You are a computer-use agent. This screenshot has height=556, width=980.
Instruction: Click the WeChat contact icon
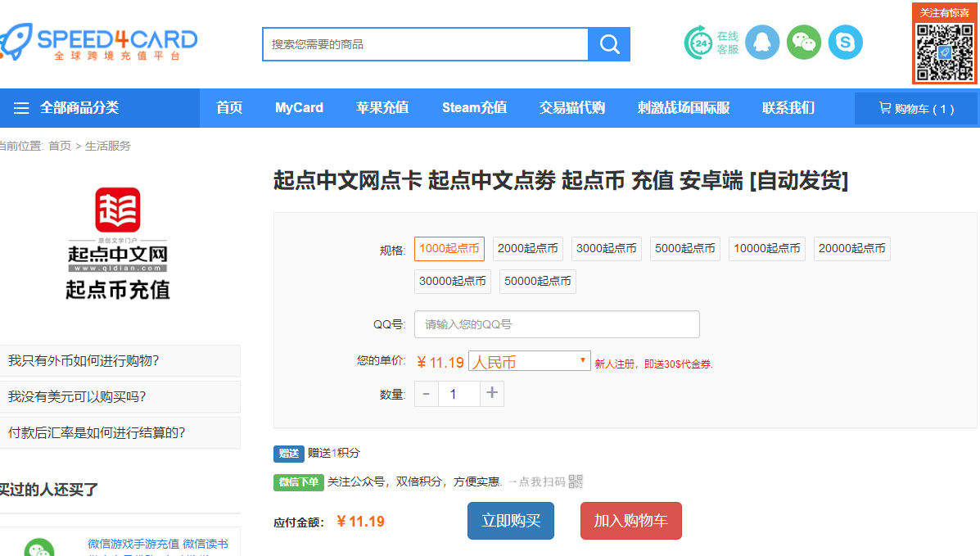tap(804, 43)
